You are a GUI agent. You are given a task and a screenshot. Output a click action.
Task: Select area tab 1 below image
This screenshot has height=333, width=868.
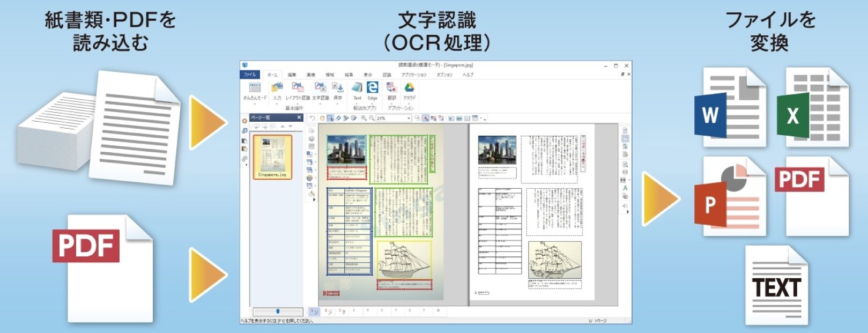[x=314, y=311]
